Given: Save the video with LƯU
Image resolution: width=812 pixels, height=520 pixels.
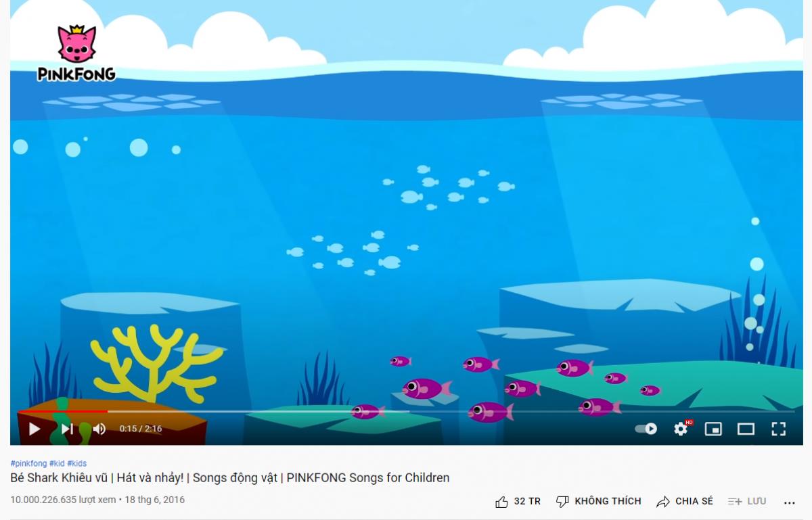Looking at the screenshot, I should pyautogui.click(x=747, y=501).
